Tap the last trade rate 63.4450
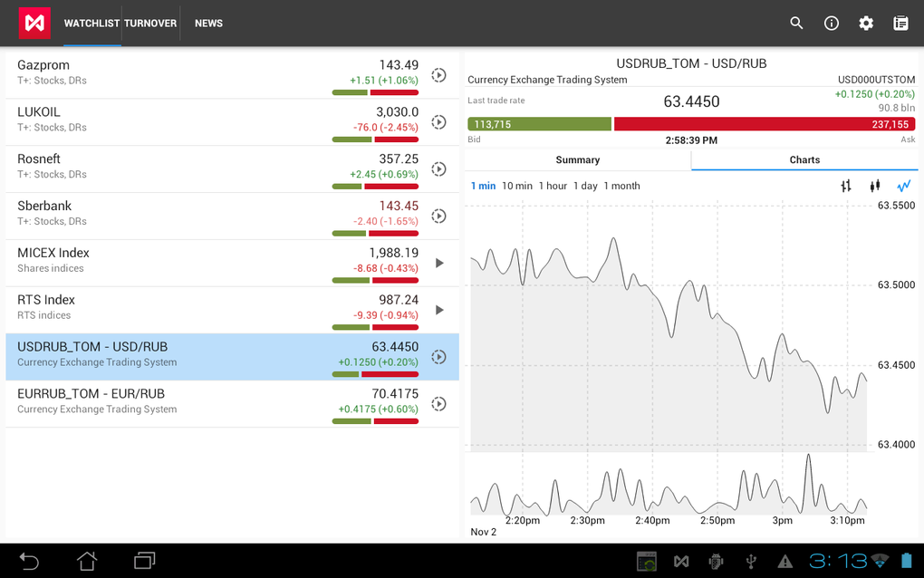This screenshot has width=924, height=578. point(691,101)
